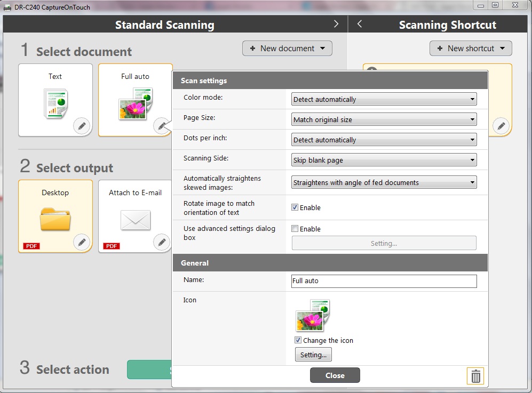
Task: Click the pencil edit icon on Desktop output
Action: coord(82,242)
